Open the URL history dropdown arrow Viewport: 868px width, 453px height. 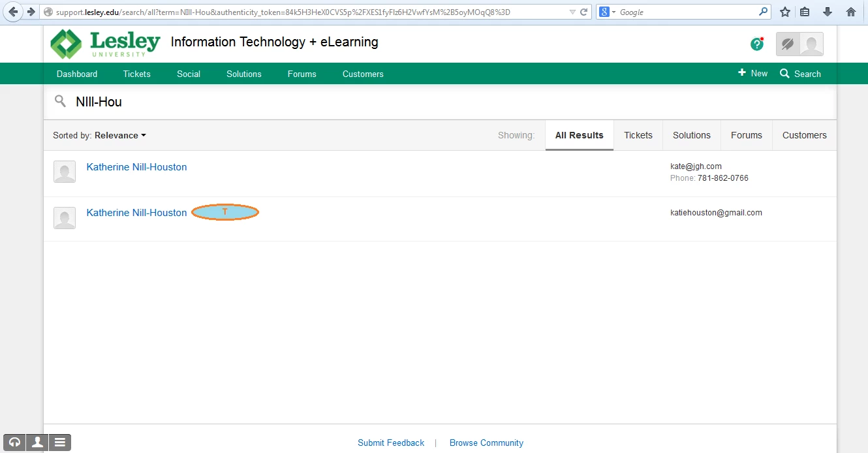(x=572, y=12)
